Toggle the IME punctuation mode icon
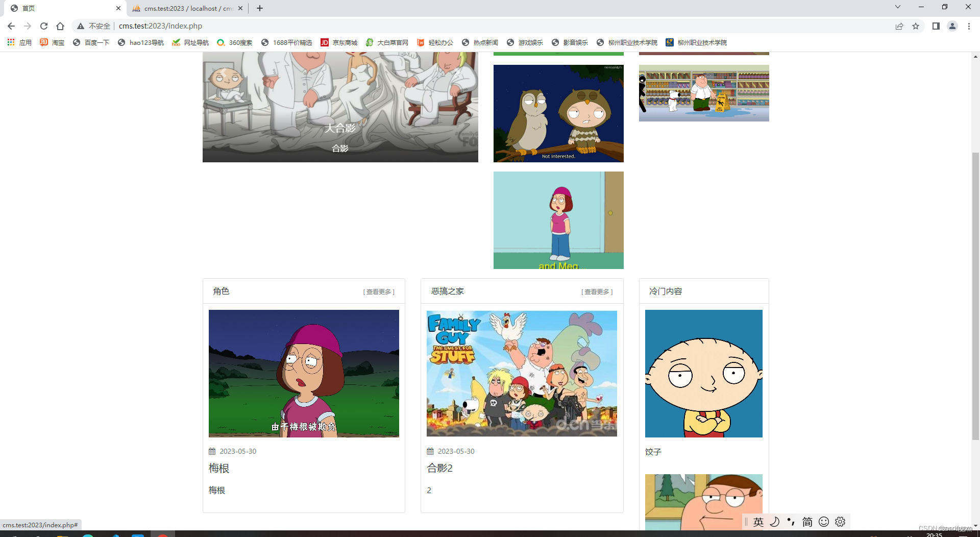Screen dimensions: 980x537 coord(791,522)
